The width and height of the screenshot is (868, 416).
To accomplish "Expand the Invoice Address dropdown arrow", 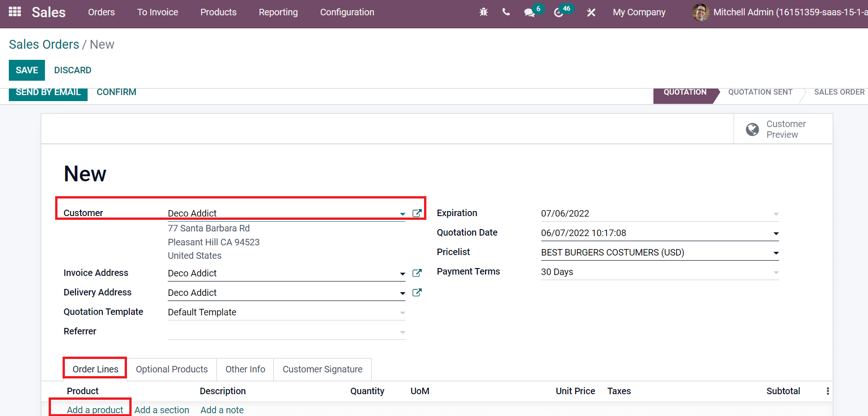I will coord(402,274).
